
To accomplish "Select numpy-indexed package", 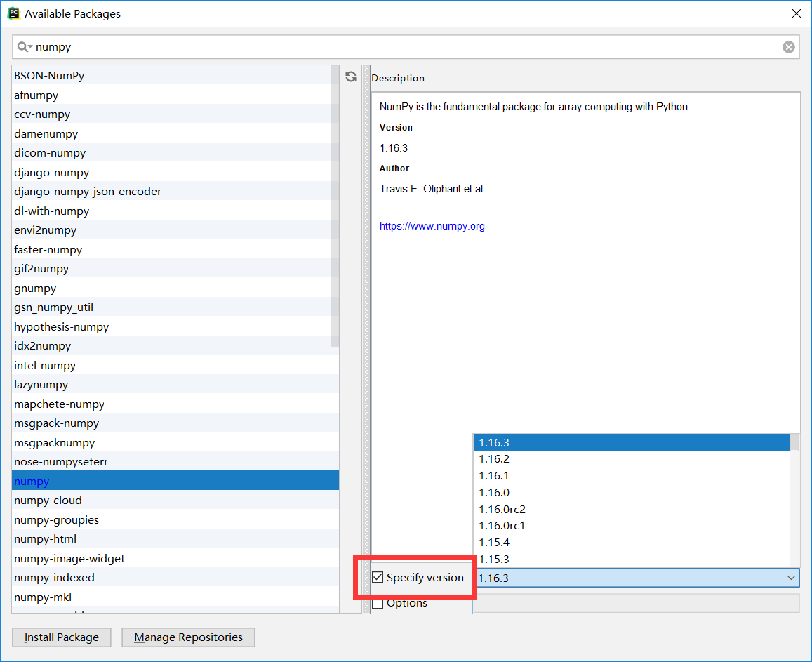I will point(175,577).
